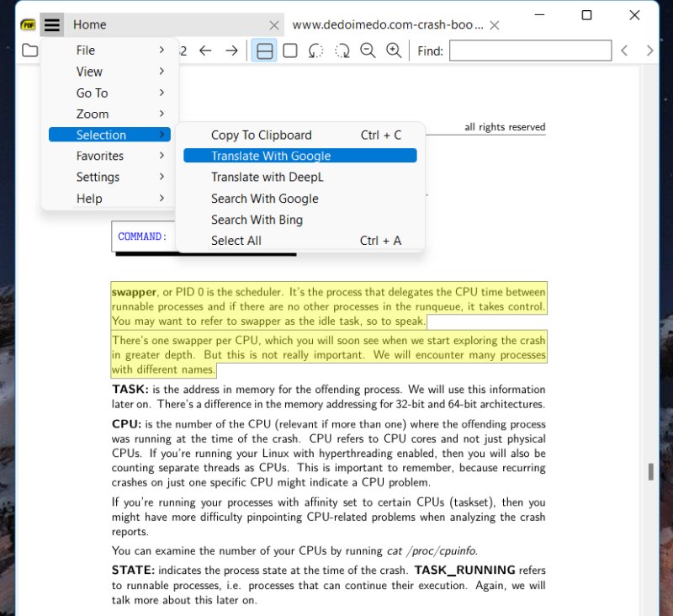This screenshot has width=673, height=616.
Task: Rotate the page left
Action: click(315, 50)
